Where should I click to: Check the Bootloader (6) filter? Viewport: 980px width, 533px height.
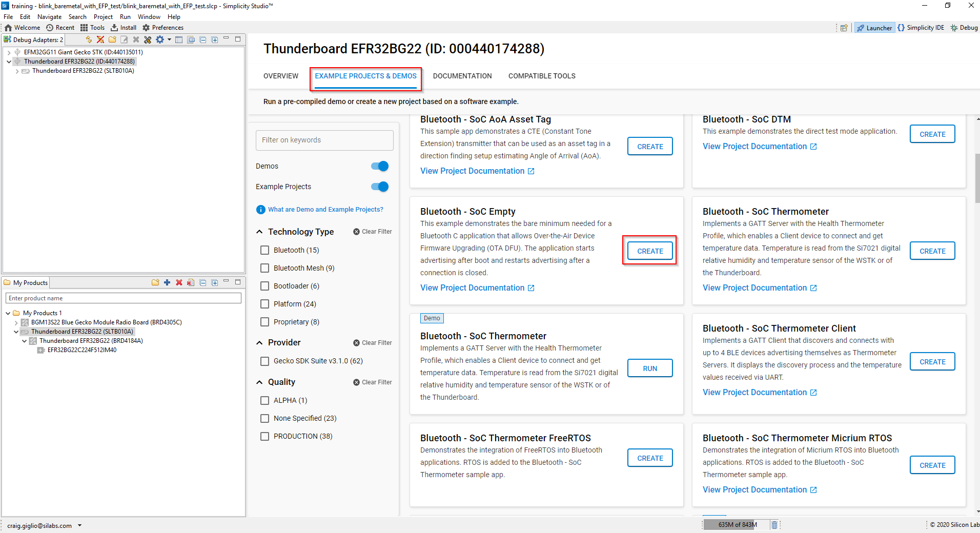click(265, 286)
